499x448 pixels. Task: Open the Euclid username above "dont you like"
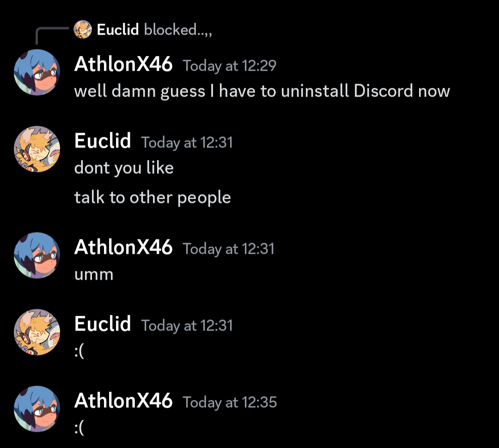coord(103,141)
